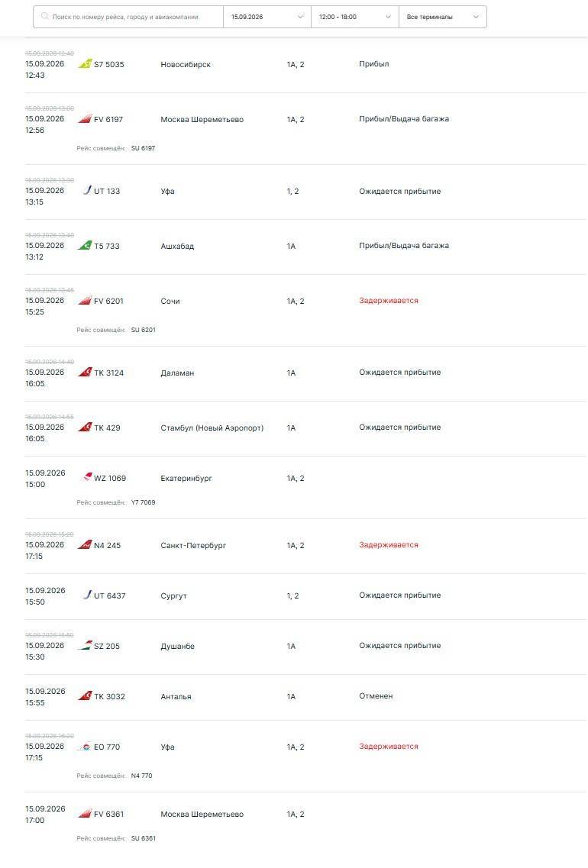Open cancelled flight TK 3032 from Анталья

(x=305, y=697)
